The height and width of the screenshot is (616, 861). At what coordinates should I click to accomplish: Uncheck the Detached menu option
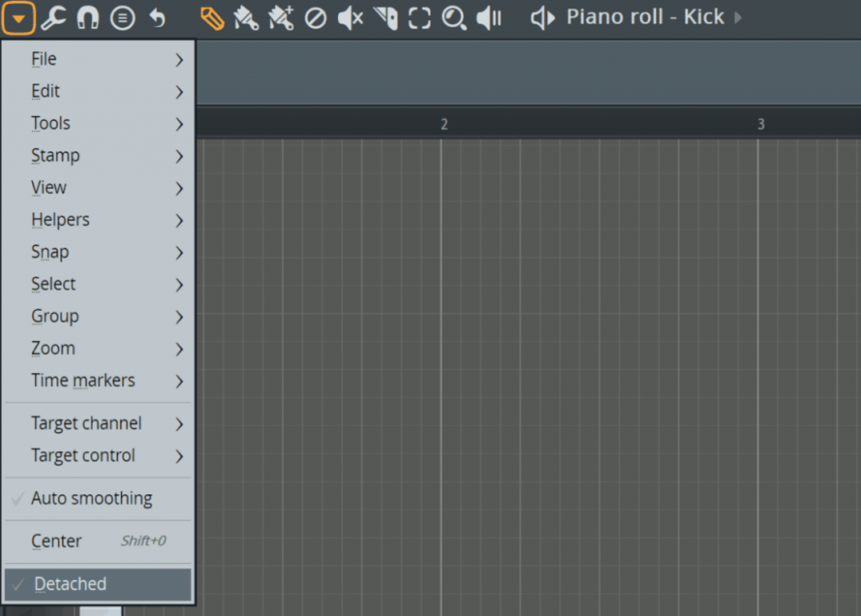click(71, 584)
